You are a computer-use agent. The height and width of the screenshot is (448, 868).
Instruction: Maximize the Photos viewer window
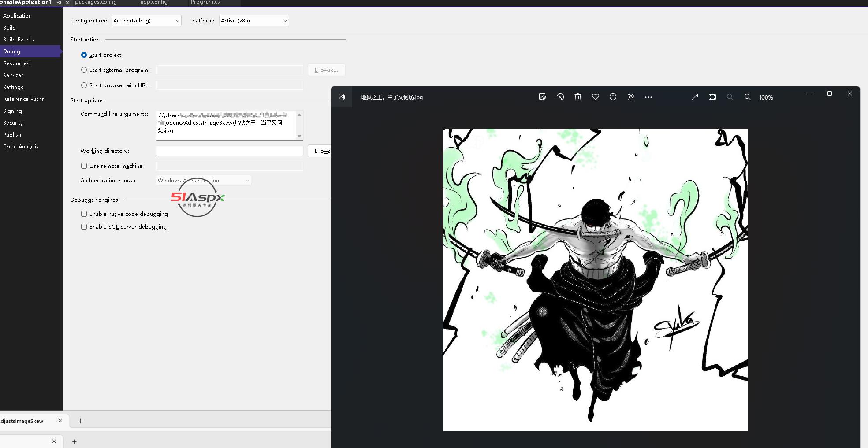click(830, 93)
